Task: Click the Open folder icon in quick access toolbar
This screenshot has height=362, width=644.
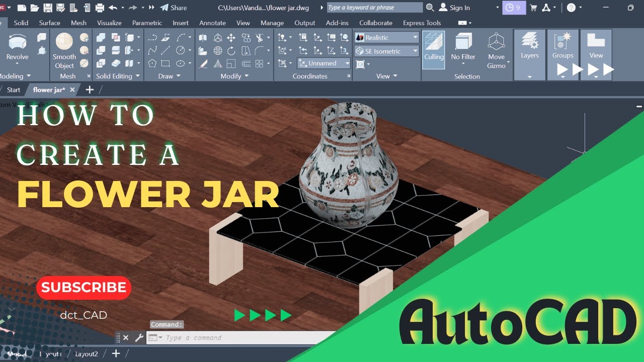Action: [35, 8]
